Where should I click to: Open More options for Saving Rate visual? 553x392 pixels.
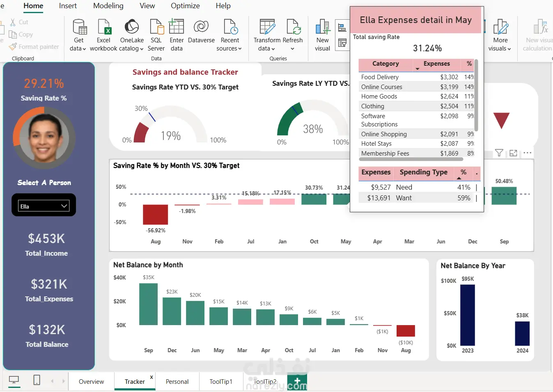point(528,153)
